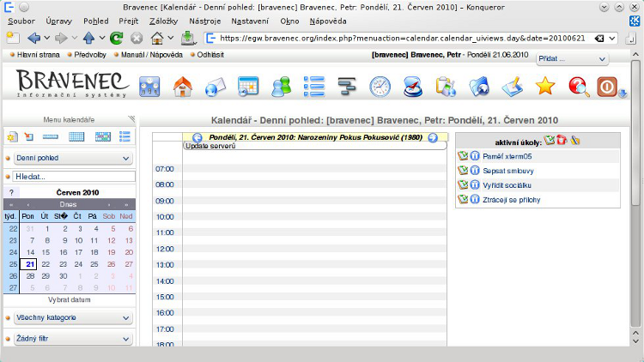Open the Resources clipboard app icon
This screenshot has width=644, height=362.
(x=446, y=87)
